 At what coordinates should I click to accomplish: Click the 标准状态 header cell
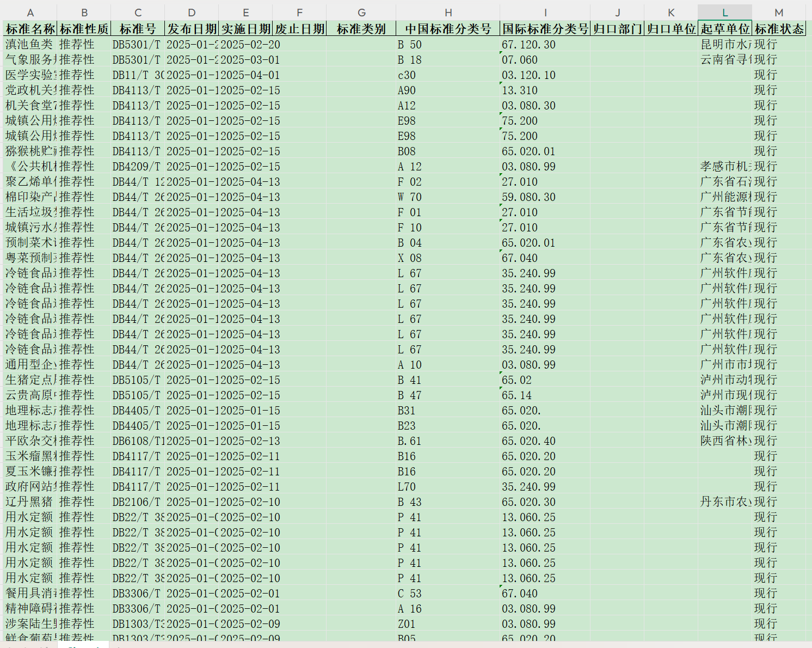point(779,29)
